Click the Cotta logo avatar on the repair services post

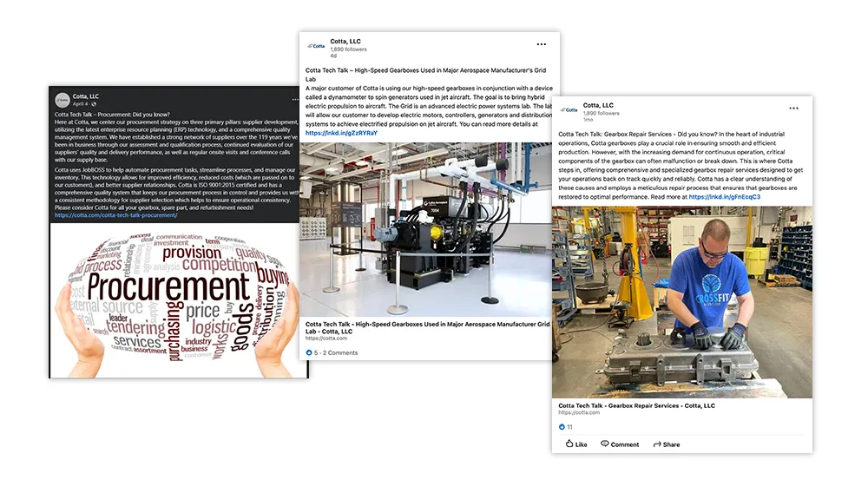(569, 110)
